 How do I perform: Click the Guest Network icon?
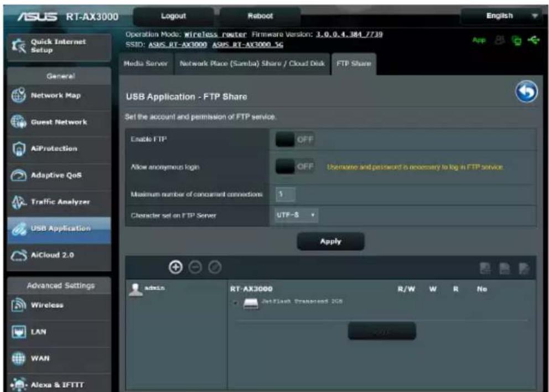point(19,122)
